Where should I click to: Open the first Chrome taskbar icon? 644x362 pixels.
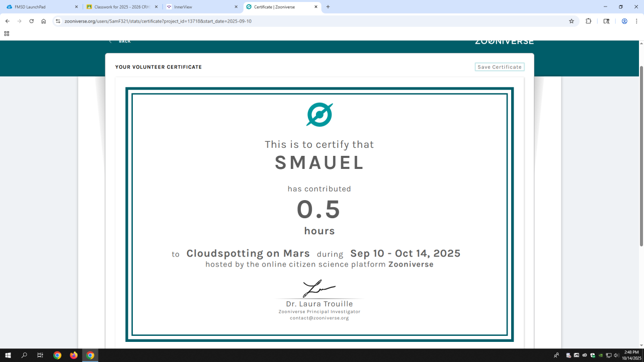(57, 355)
